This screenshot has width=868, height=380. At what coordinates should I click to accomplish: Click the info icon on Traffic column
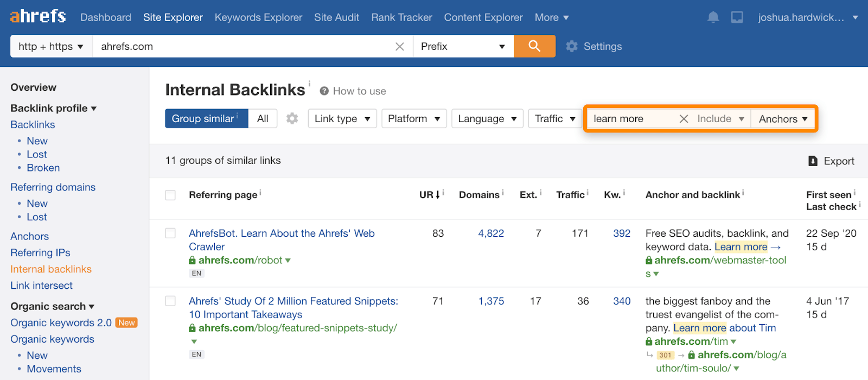pos(588,192)
